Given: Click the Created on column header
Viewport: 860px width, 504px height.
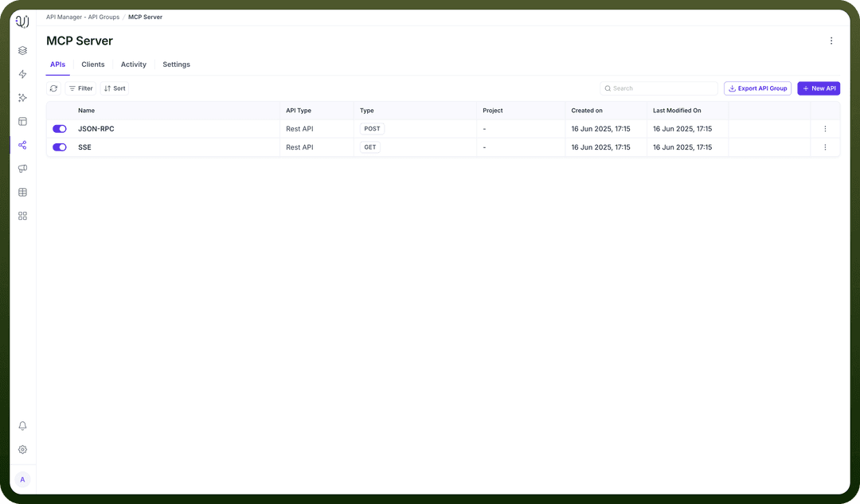Looking at the screenshot, I should pos(587,110).
